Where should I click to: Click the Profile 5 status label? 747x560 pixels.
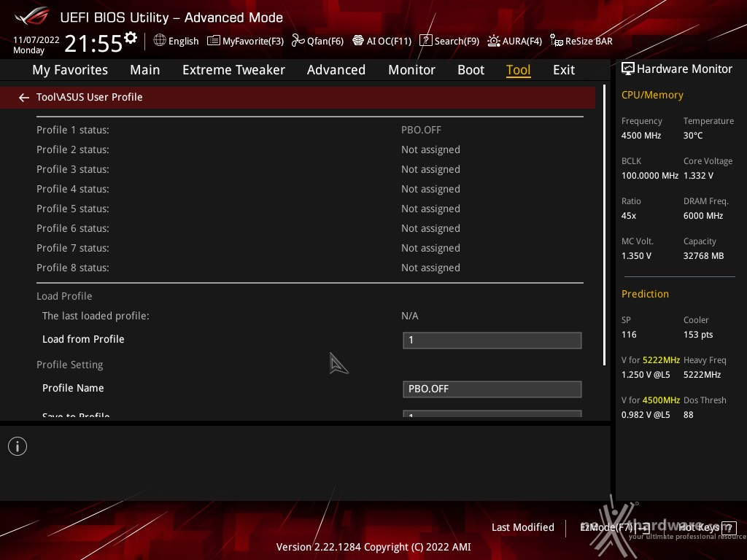pos(73,209)
